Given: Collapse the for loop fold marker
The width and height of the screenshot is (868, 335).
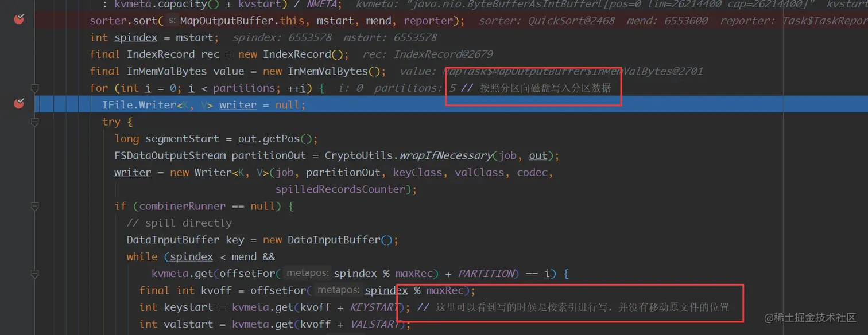Looking at the screenshot, I should [x=34, y=88].
